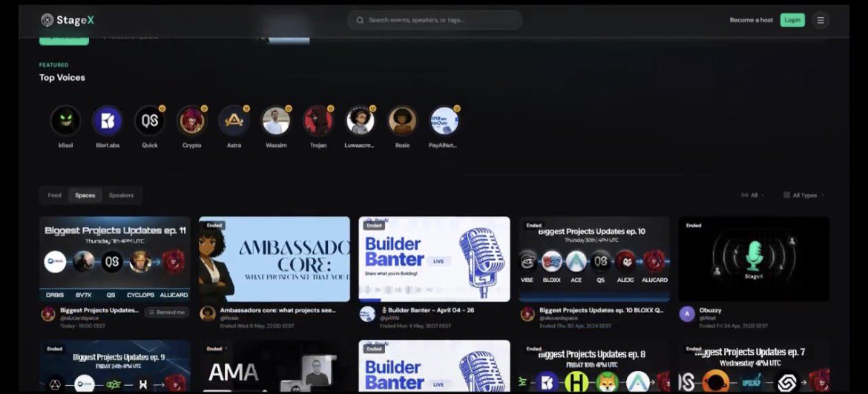The image size is (868, 394).
Task: Click the Login button
Action: coord(792,20)
